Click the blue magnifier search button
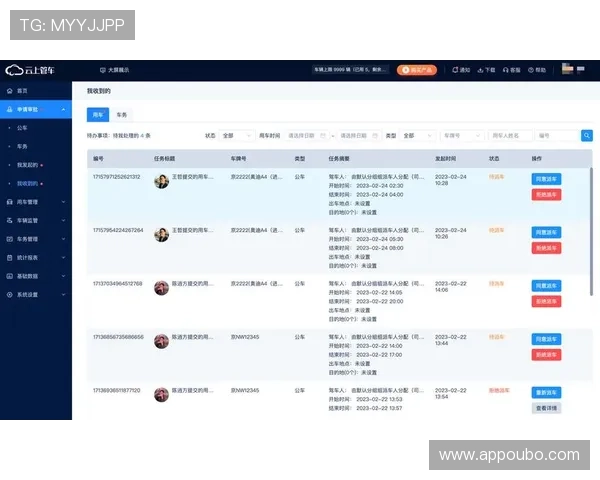 click(587, 136)
